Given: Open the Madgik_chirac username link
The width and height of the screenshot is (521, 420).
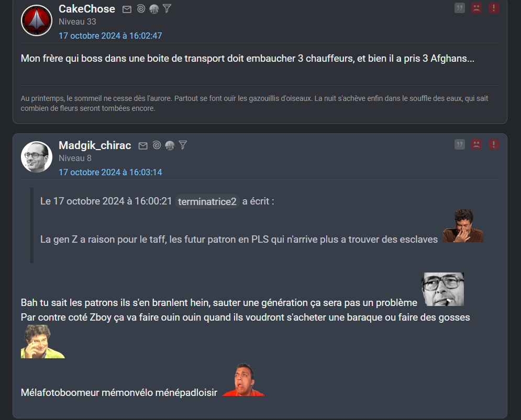Looking at the screenshot, I should [x=95, y=145].
